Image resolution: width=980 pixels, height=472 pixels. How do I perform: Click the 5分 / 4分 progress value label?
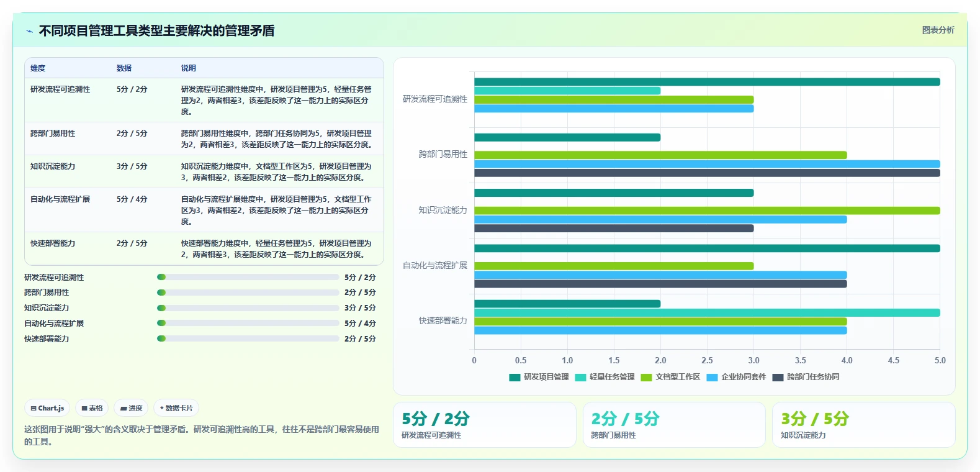360,324
